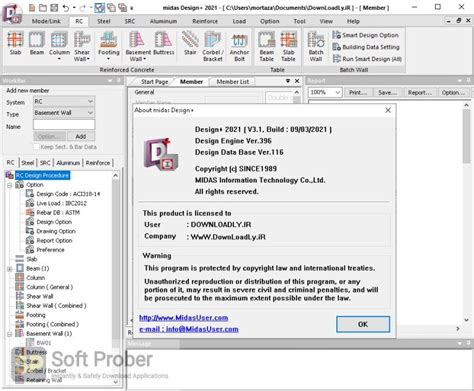
Task: Select the Aluminum tab in workbar tree
Action: point(68,163)
